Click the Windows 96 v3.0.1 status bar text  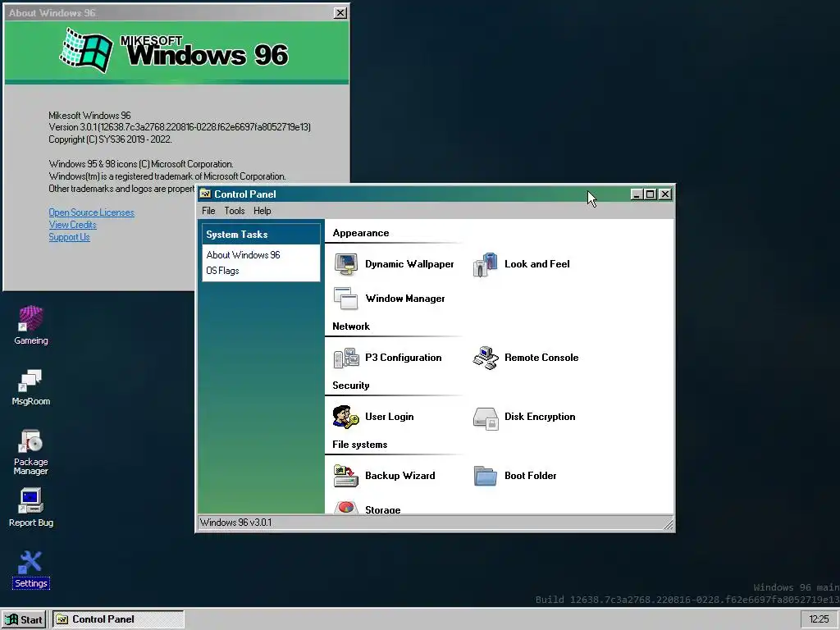(x=235, y=523)
